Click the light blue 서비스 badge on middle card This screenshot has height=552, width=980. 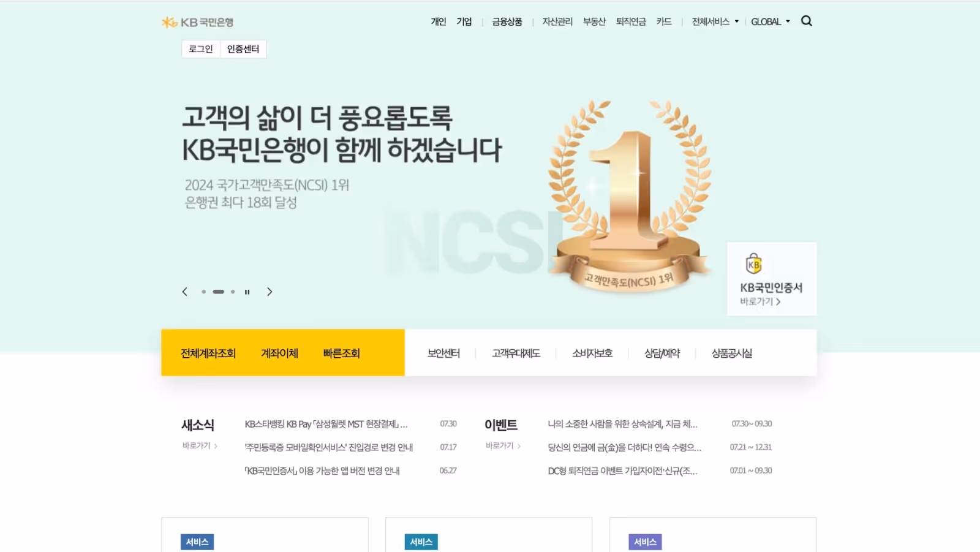[x=421, y=542]
